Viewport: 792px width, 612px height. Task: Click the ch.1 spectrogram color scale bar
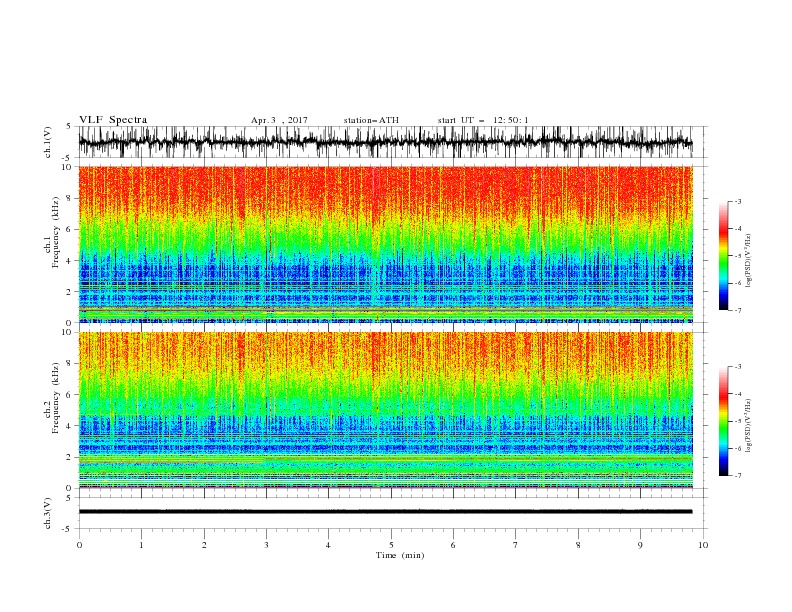pyautogui.click(x=723, y=256)
